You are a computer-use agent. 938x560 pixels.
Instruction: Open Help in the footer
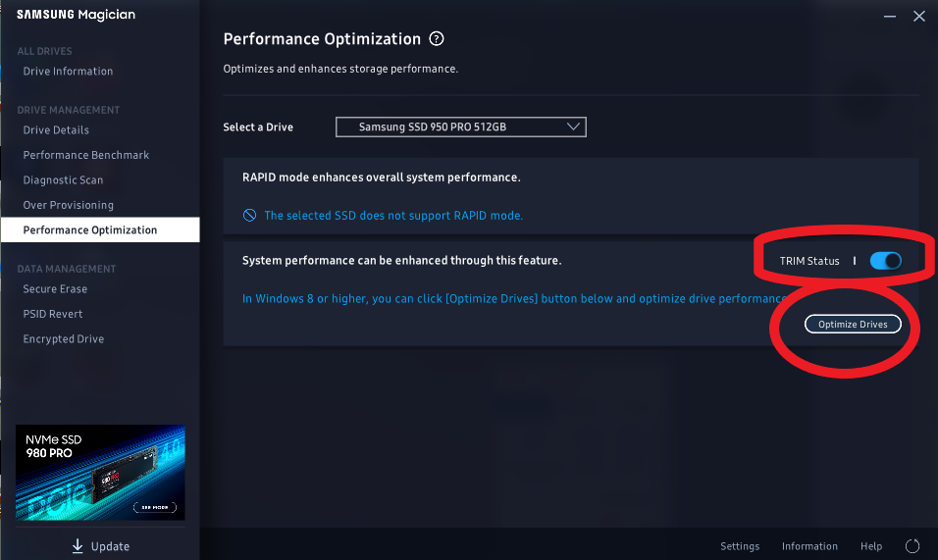(871, 546)
